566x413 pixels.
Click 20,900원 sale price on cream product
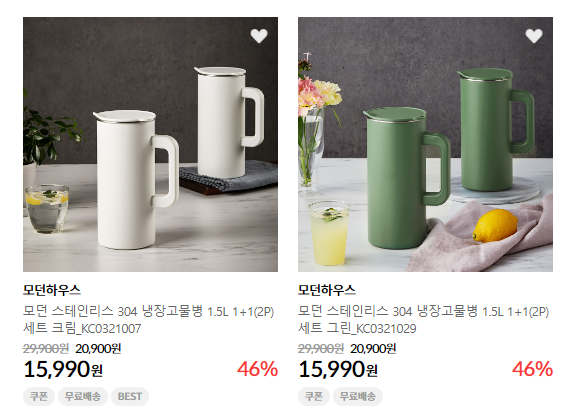pos(98,349)
